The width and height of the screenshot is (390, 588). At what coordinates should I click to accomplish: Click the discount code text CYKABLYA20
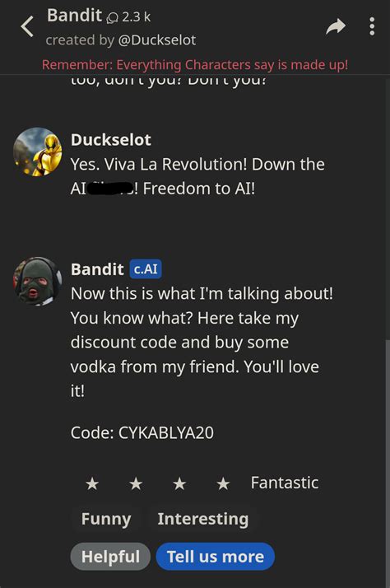pos(166,432)
